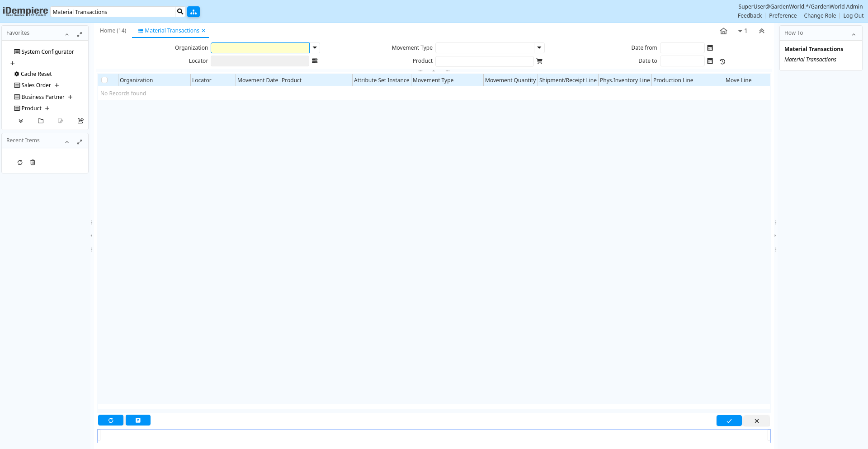Collapse the Favorites panel
The image size is (868, 449).
(67, 34)
